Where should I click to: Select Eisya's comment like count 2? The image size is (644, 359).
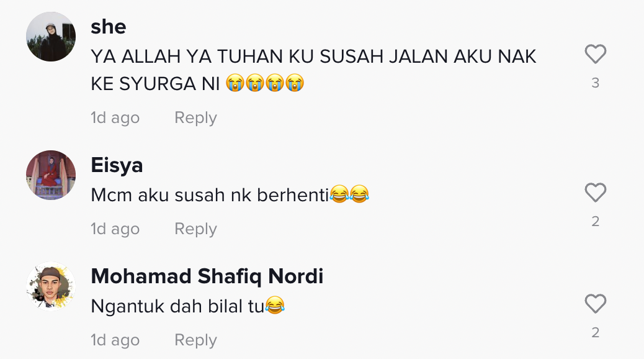tap(596, 222)
